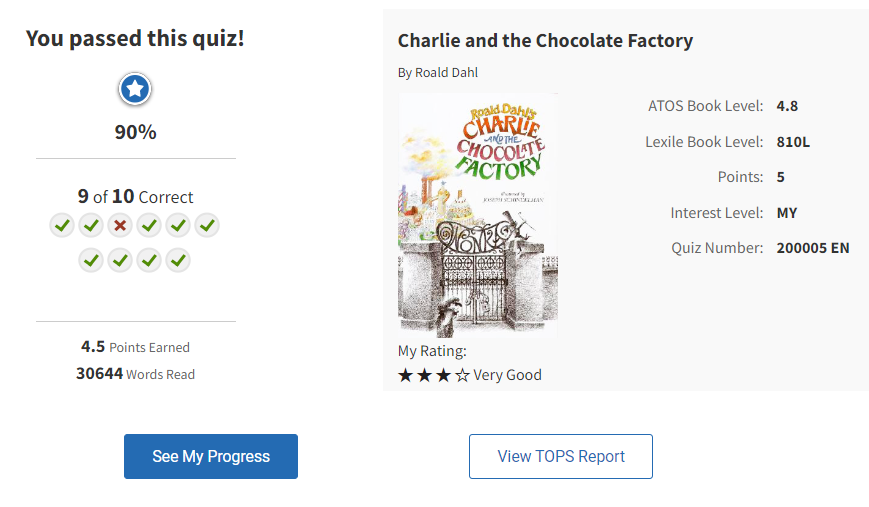The width and height of the screenshot is (869, 507).
Task: Click the Charlie and the Chocolate Factory cover
Action: tap(477, 215)
